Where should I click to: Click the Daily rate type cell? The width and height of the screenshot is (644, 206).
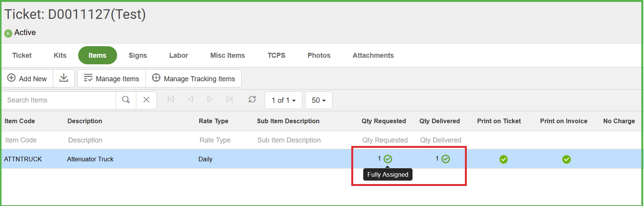pos(205,159)
